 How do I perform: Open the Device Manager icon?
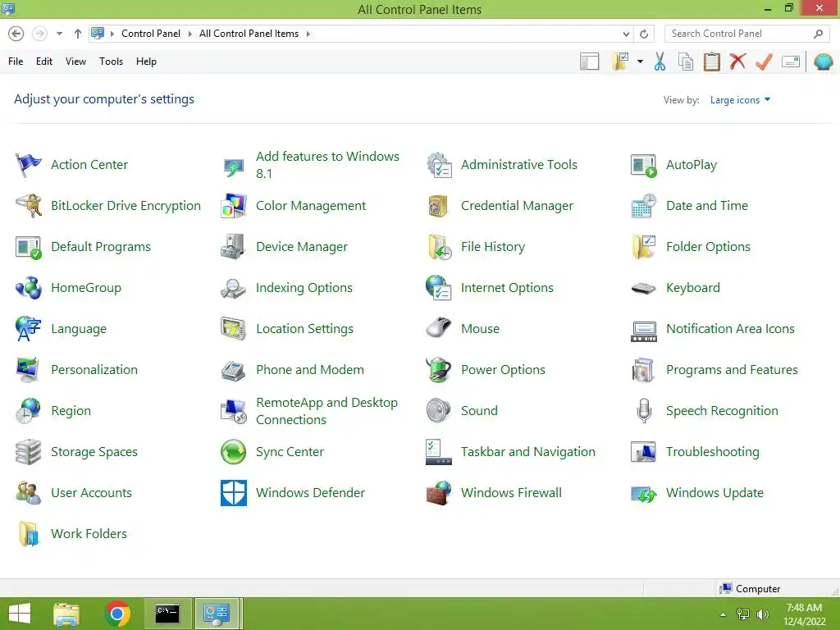[x=234, y=247]
